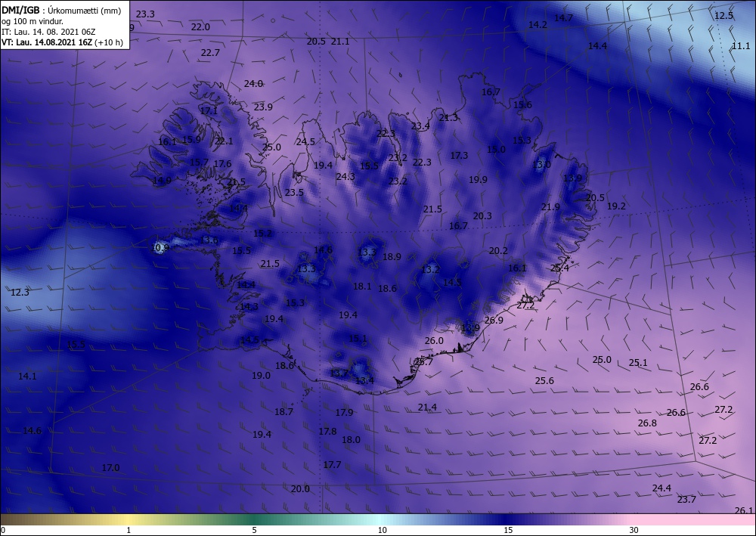Click the 'DMI/IGB' title text
The height and width of the screenshot is (536, 756).
[20, 11]
